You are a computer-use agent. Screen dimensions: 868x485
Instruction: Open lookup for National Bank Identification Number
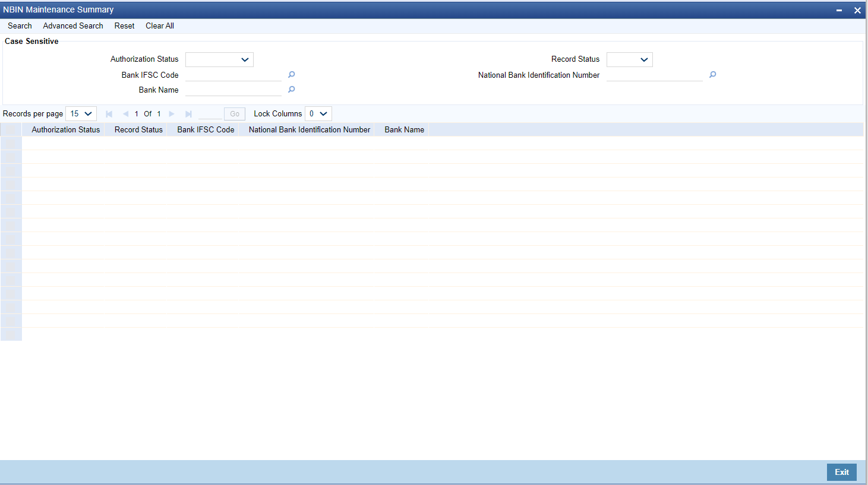pos(712,75)
